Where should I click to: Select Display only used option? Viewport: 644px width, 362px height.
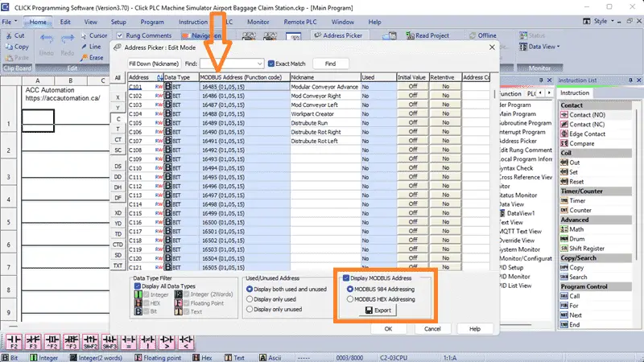point(250,299)
